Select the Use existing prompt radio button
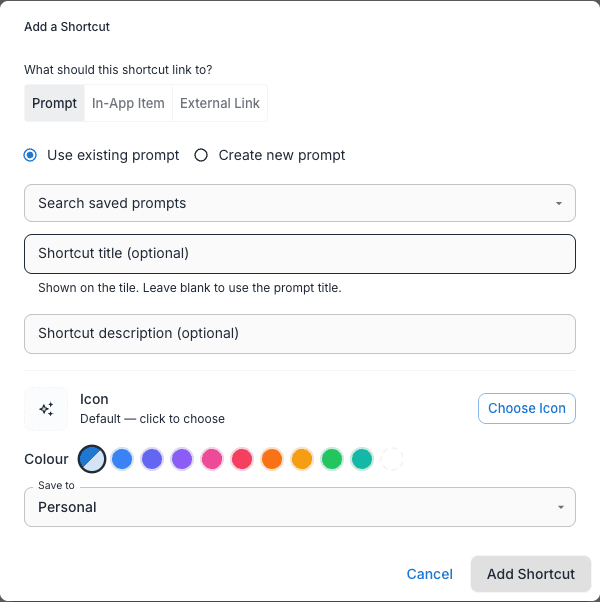 coord(30,155)
